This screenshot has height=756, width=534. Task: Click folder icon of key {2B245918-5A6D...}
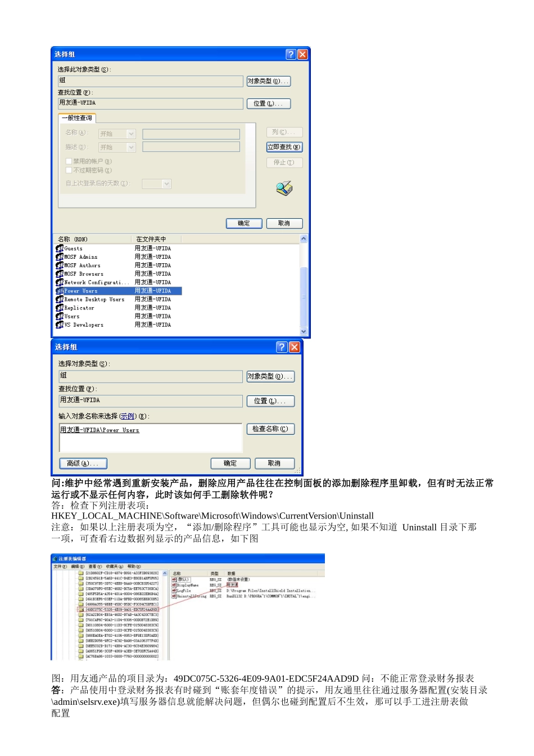[x=81, y=578]
